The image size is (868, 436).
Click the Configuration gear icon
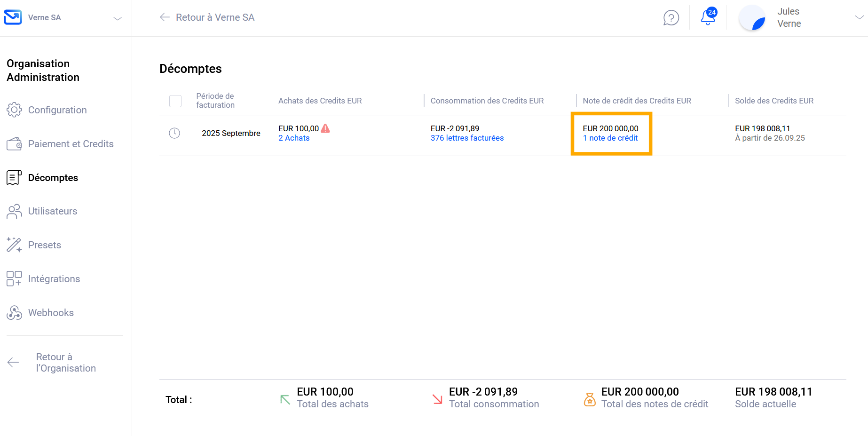[x=14, y=110]
